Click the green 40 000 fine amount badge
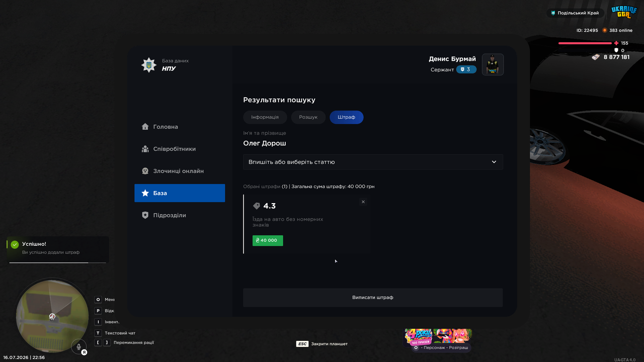This screenshot has width=644, height=362. click(268, 240)
